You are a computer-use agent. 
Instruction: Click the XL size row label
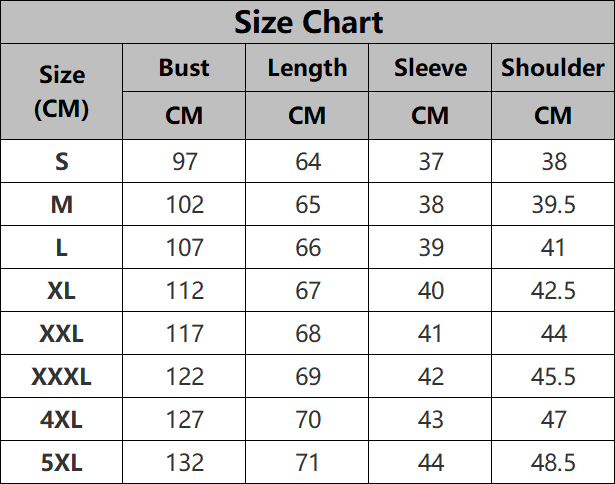[x=62, y=291]
